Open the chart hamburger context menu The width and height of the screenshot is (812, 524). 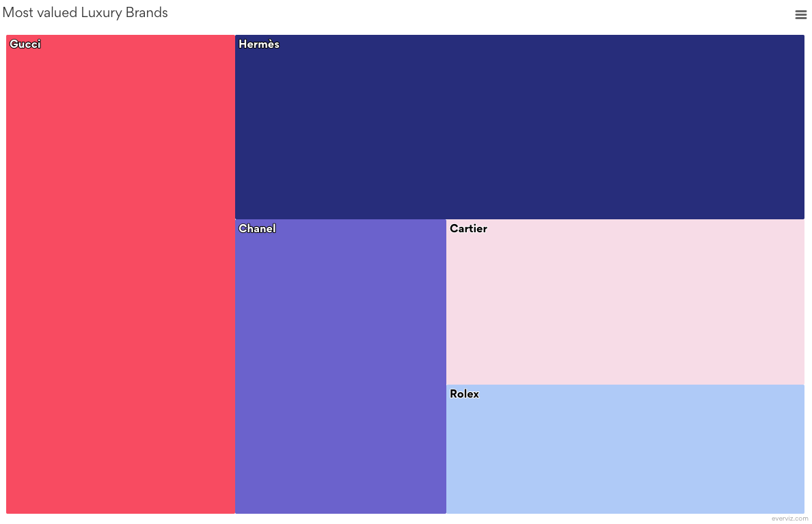[800, 15]
